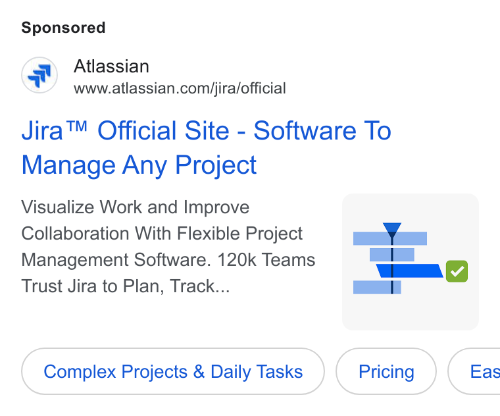Click the vertical timeline line in the Gantt graphic
Viewport: 500px width, 416px height.
(392, 265)
